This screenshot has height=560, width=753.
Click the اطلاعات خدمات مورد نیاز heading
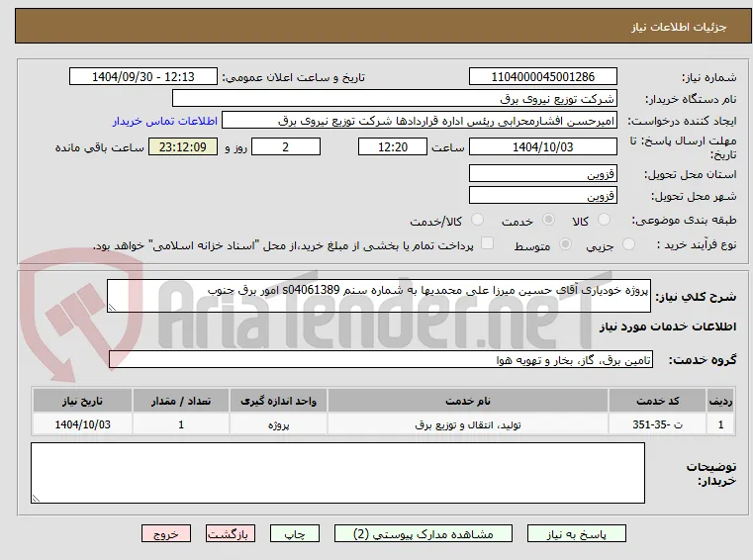[668, 327]
